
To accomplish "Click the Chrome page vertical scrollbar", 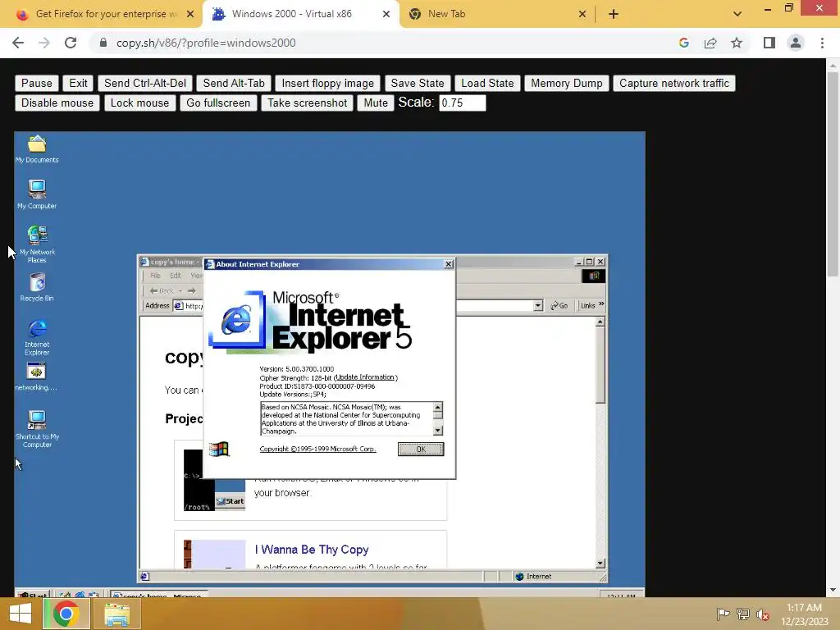I will coord(833,174).
